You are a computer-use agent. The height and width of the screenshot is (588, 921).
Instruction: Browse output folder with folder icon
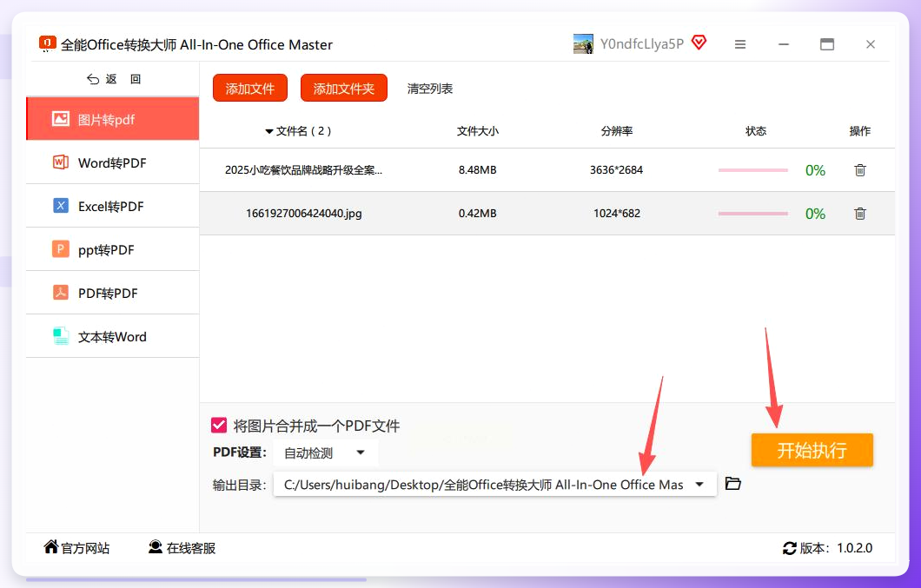[733, 484]
